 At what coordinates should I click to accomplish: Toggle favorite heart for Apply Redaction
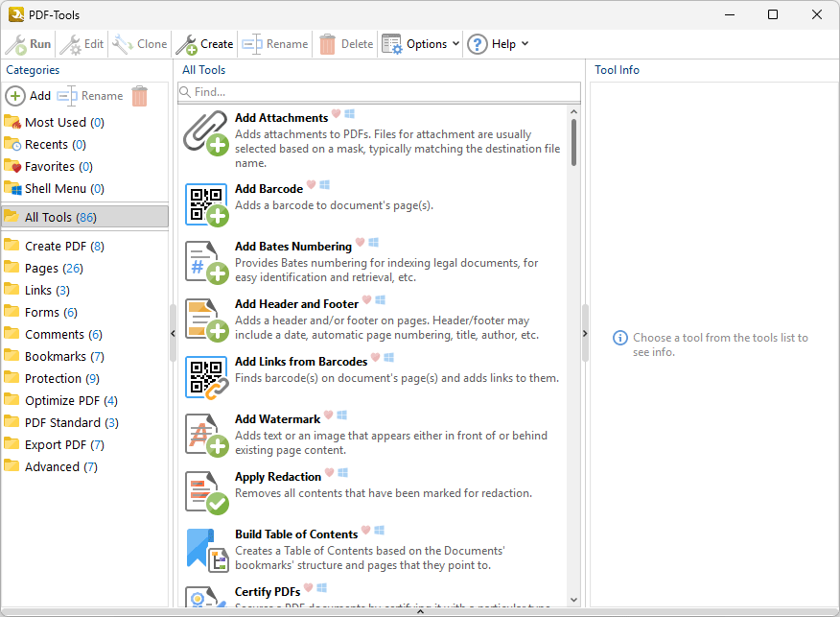[330, 473]
